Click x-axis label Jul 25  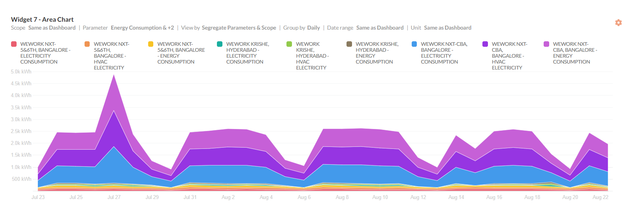tap(76, 197)
